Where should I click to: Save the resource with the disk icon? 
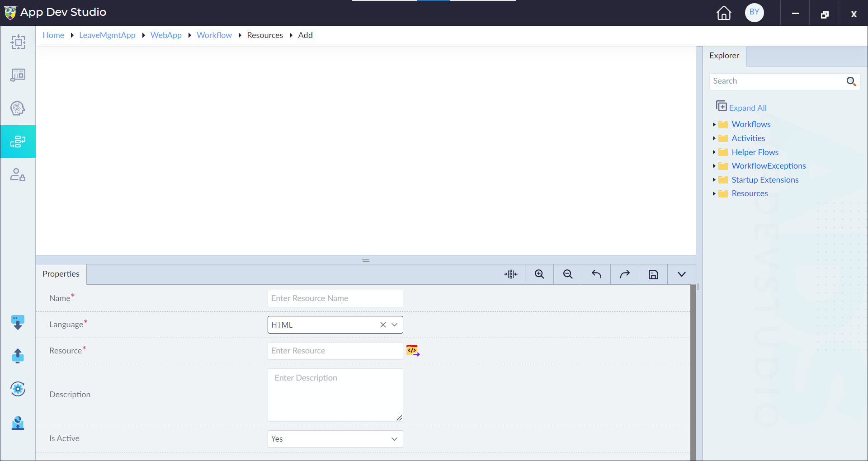pos(653,274)
